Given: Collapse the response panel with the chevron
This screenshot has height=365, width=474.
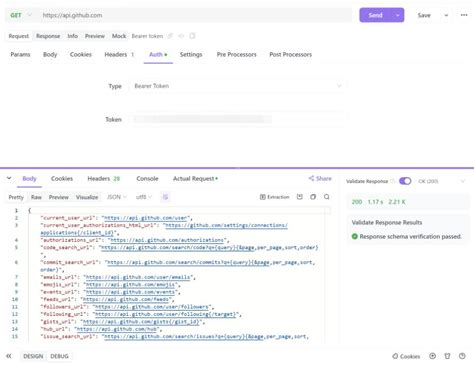Looking at the screenshot, I should point(9,178).
